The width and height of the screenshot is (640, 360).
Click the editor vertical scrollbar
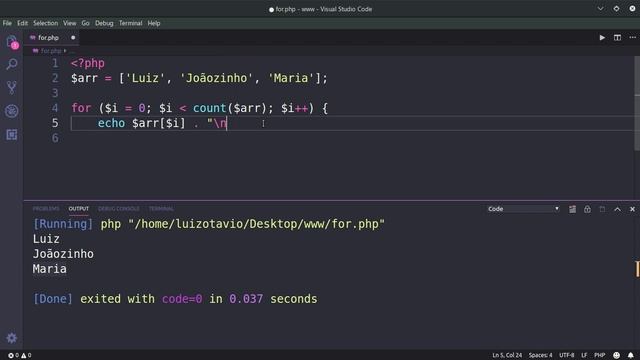pos(637,103)
